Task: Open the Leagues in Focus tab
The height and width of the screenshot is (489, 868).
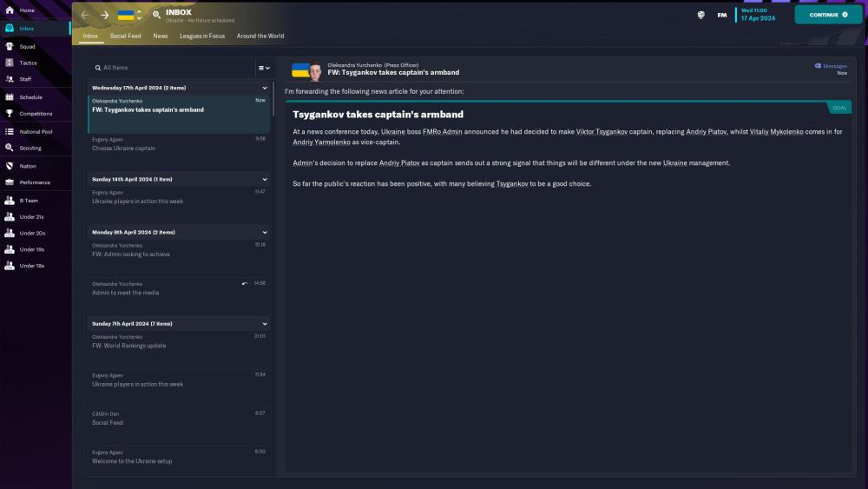Action: (202, 36)
